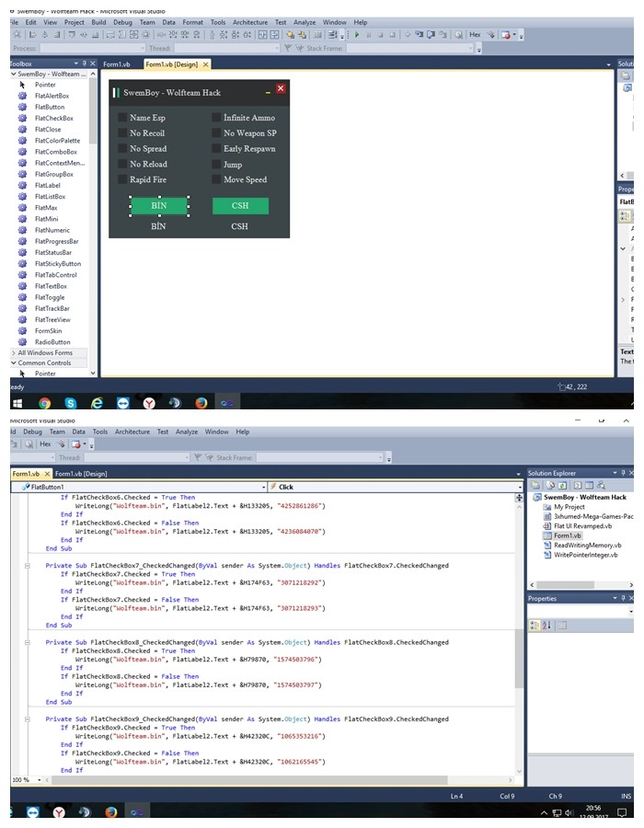Select FlatStickyButton control in the Toolbox
Image resolution: width=644 pixels, height=828 pixels.
[58, 263]
